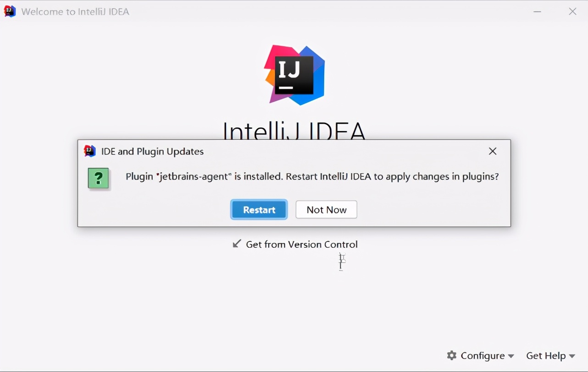Click the IDE and Plugin Updates title icon
The image size is (588, 372).
point(90,151)
